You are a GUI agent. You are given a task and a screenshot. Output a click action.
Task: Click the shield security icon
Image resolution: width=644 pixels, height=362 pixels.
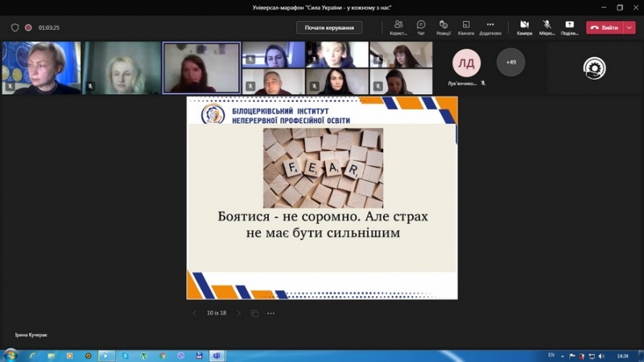click(14, 27)
